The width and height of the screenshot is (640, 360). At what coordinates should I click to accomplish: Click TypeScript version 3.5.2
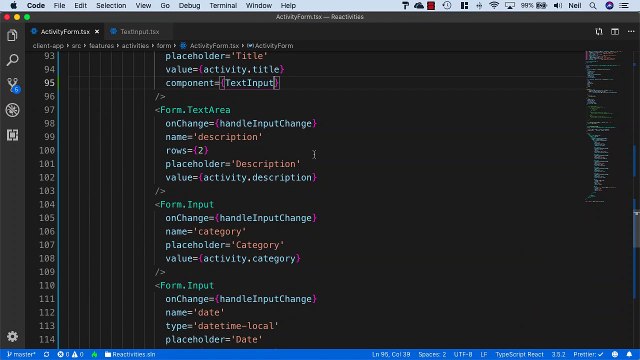[558, 354]
